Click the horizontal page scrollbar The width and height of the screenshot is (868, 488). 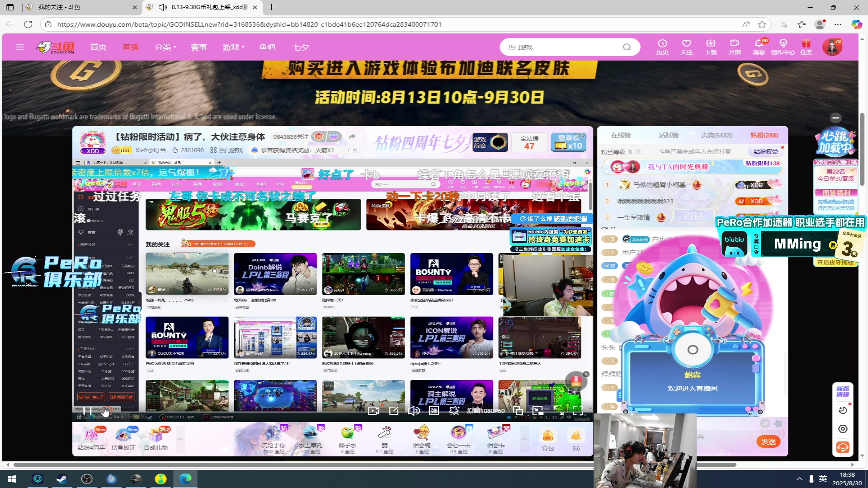(374, 465)
